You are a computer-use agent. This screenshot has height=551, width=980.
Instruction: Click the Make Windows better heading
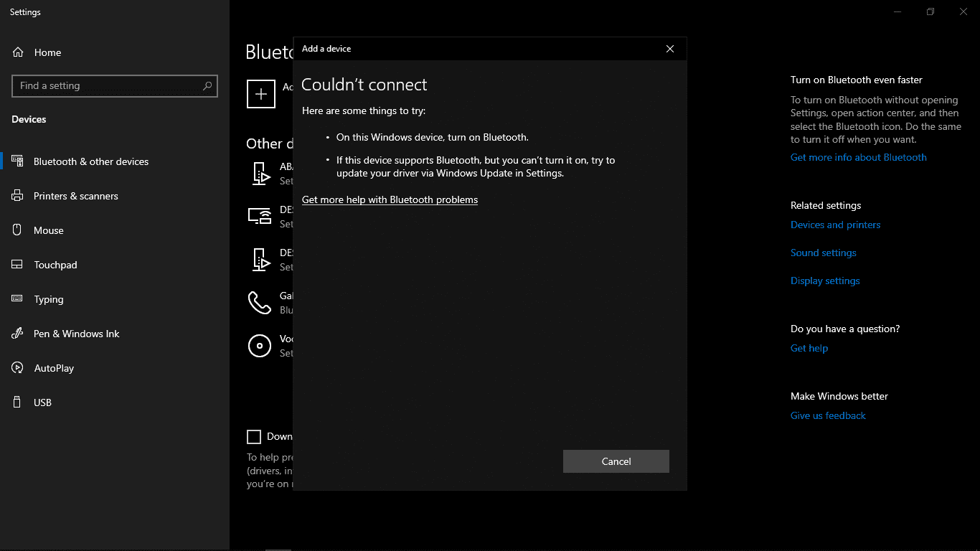pyautogui.click(x=839, y=396)
